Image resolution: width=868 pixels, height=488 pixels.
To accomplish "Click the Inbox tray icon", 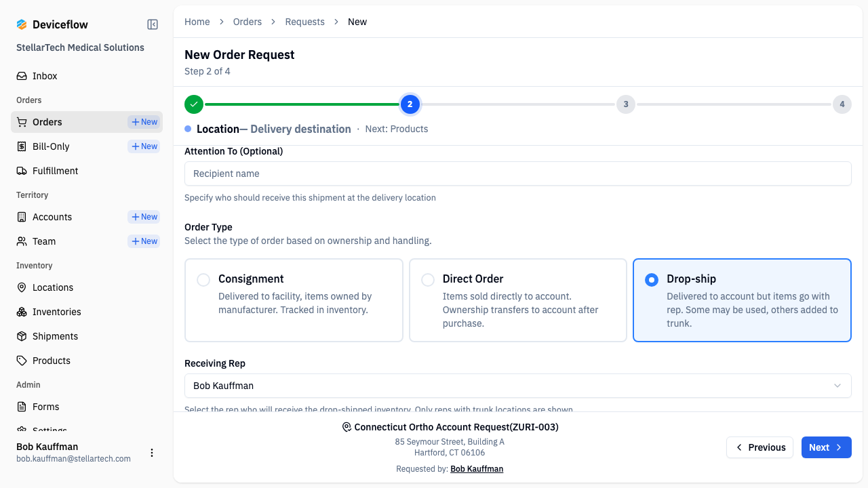I will [22, 76].
